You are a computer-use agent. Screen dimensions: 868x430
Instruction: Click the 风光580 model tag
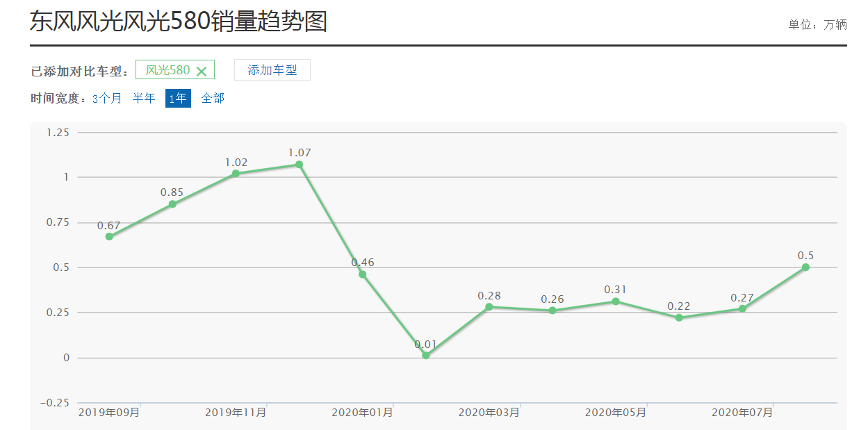click(167, 70)
